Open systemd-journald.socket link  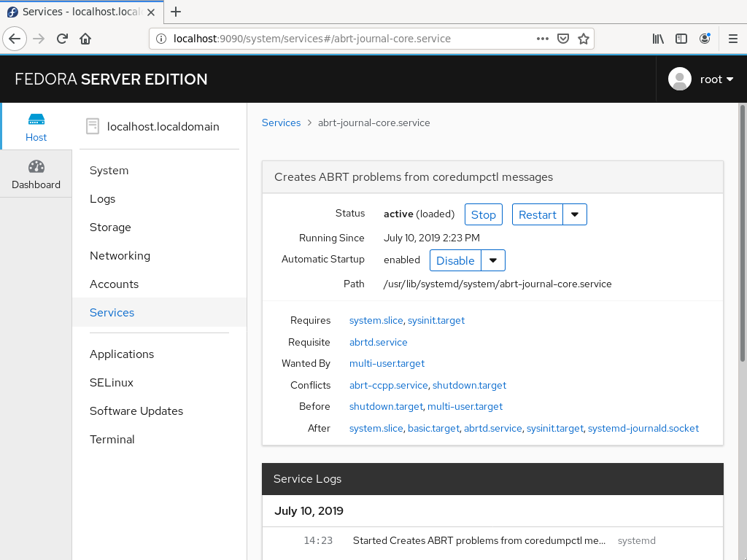click(643, 429)
